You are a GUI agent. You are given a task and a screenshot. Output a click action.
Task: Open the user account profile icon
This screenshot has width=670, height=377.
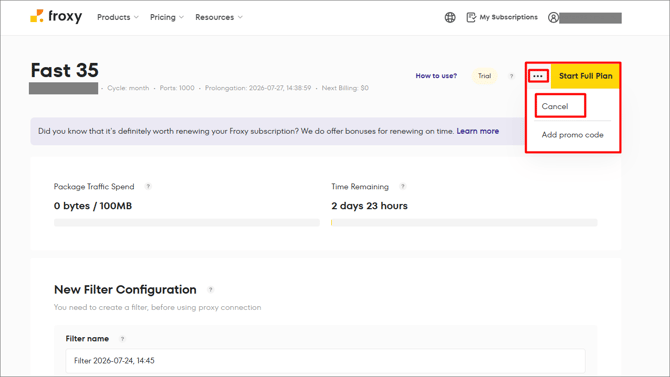pos(553,18)
